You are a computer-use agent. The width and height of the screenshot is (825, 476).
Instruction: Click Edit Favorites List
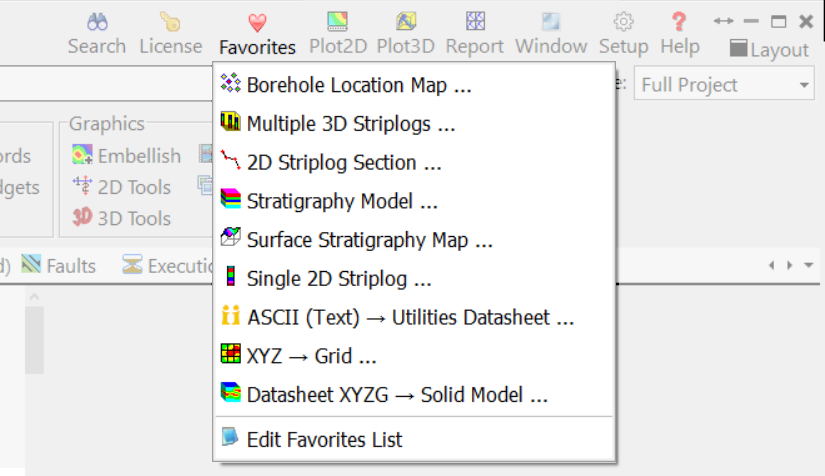(x=324, y=439)
